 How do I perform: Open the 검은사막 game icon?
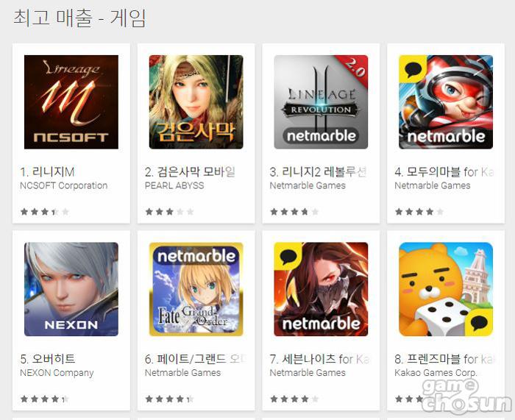point(196,102)
